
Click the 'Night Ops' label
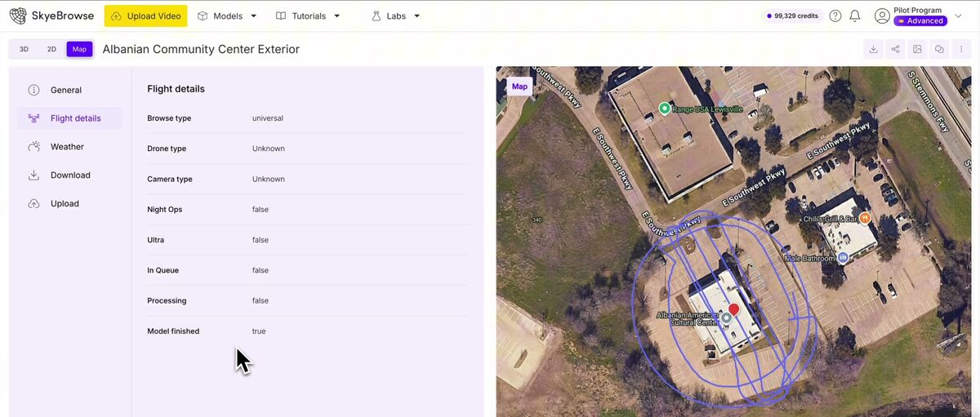165,210
